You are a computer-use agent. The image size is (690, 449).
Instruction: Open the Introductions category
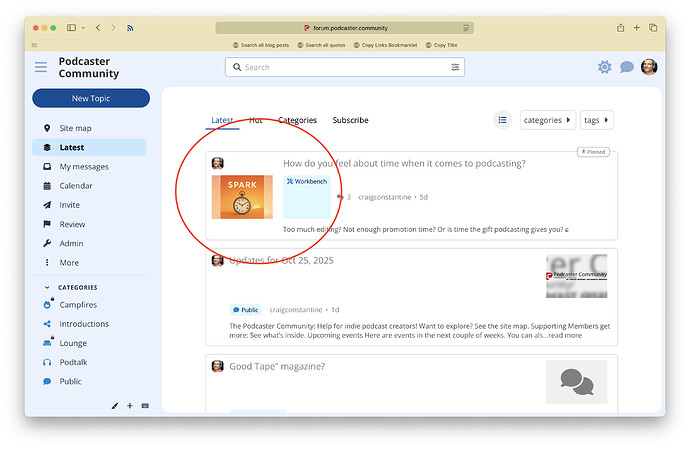(84, 324)
